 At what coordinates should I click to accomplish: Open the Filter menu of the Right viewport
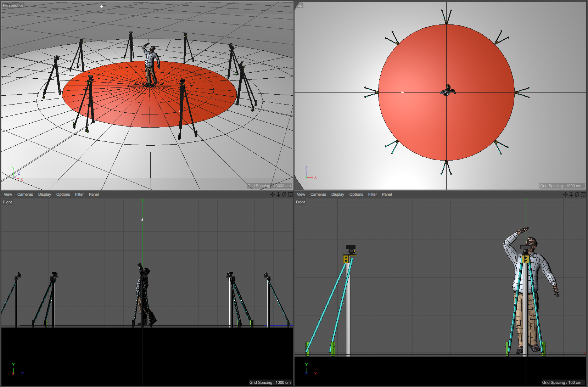click(x=79, y=194)
